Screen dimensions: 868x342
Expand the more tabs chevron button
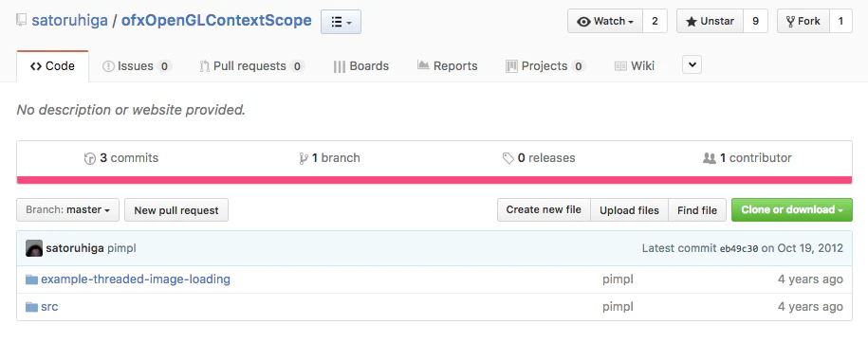tap(692, 64)
